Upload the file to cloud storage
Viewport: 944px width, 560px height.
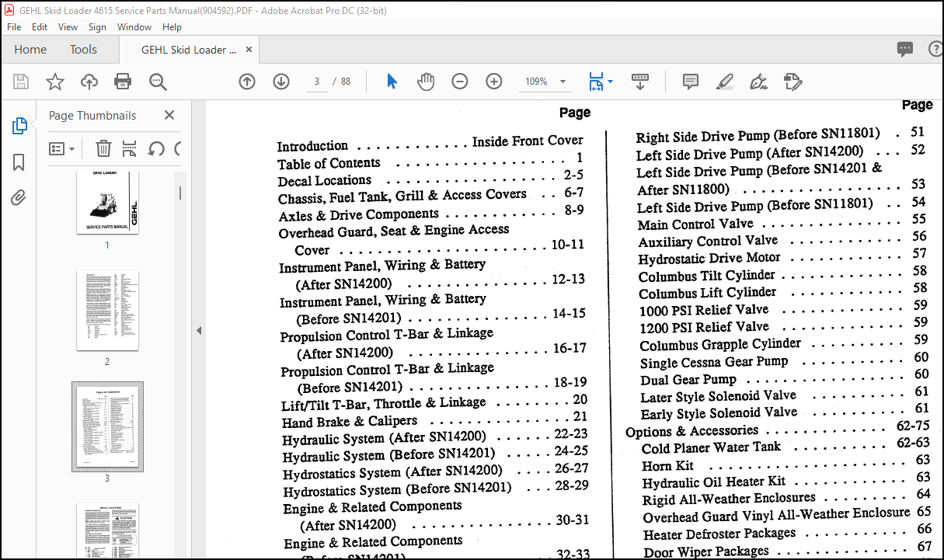89,82
